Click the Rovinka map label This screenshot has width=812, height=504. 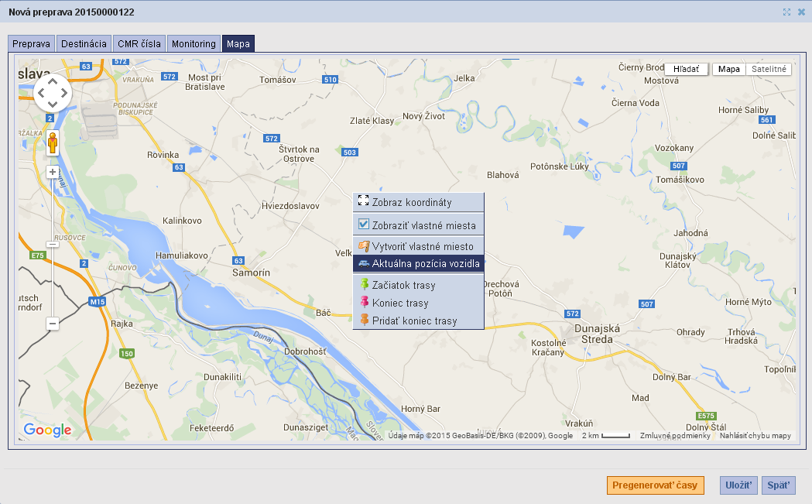163,155
